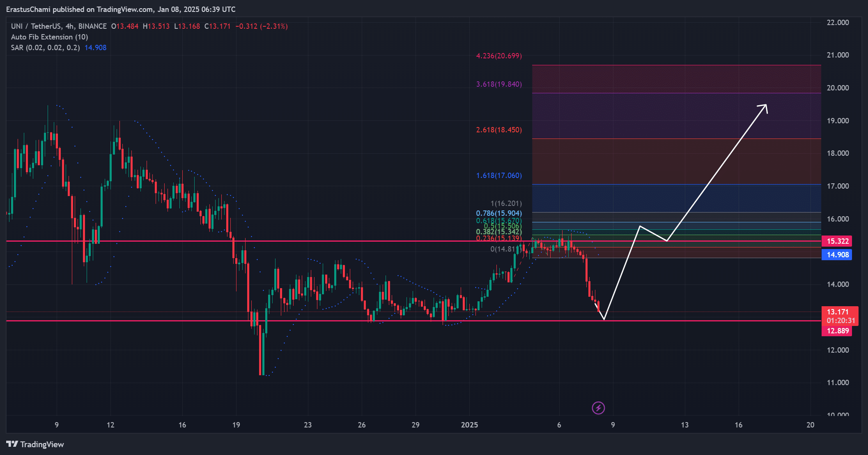Screen dimensions: 868x455
Task: Select the 15.322 red price label
Action: [837, 241]
